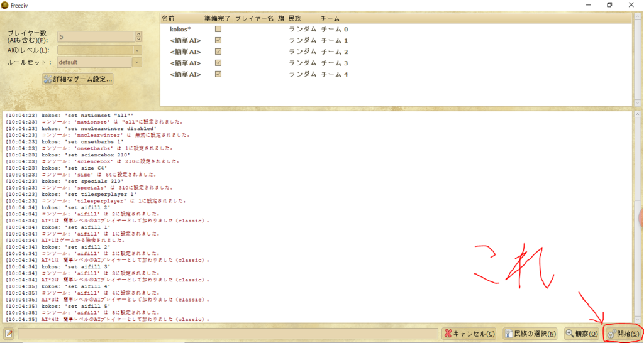Select <簡単AI> player in チーム 4 row
Viewport: 644px width, 343px height.
pos(186,74)
